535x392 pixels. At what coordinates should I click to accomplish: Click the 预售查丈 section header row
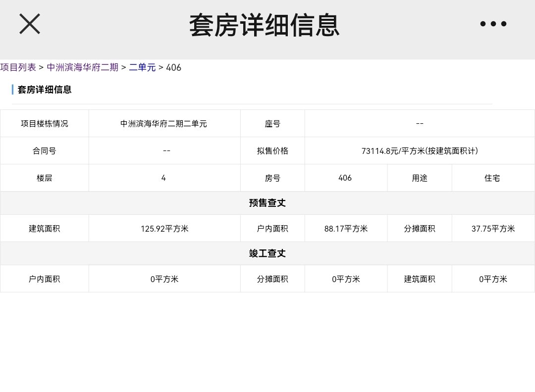(x=267, y=203)
